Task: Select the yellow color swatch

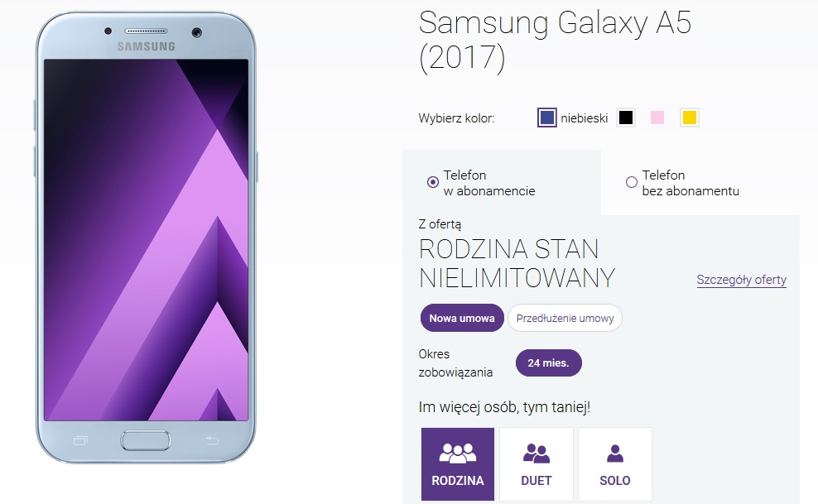Action: click(x=689, y=118)
